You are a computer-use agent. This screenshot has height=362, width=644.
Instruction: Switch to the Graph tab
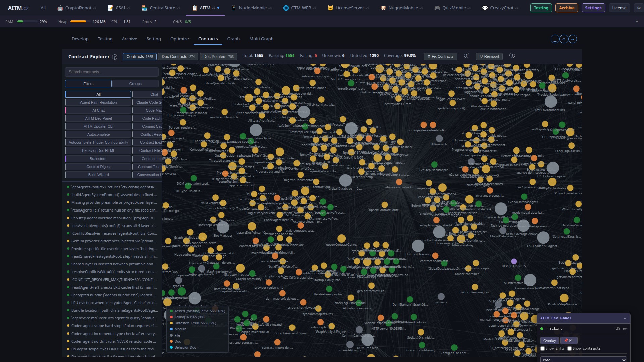[233, 39]
